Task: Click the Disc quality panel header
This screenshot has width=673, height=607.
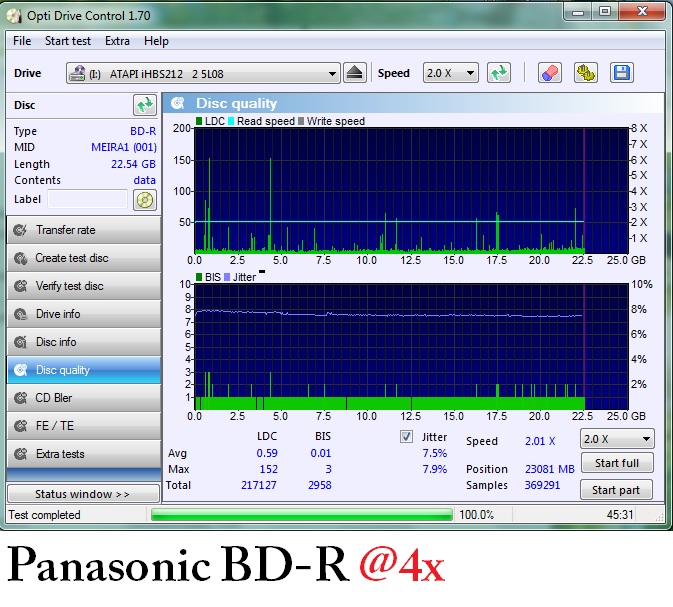Action: click(414, 103)
